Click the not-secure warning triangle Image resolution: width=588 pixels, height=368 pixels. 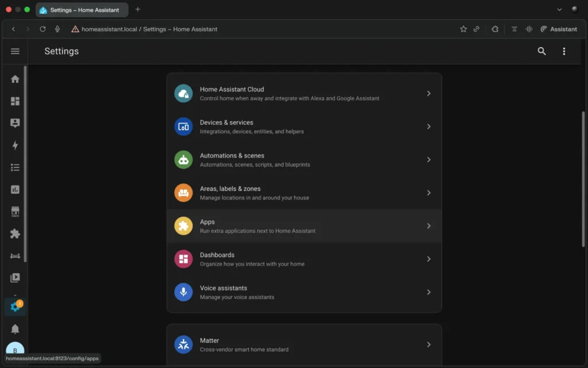coord(75,29)
